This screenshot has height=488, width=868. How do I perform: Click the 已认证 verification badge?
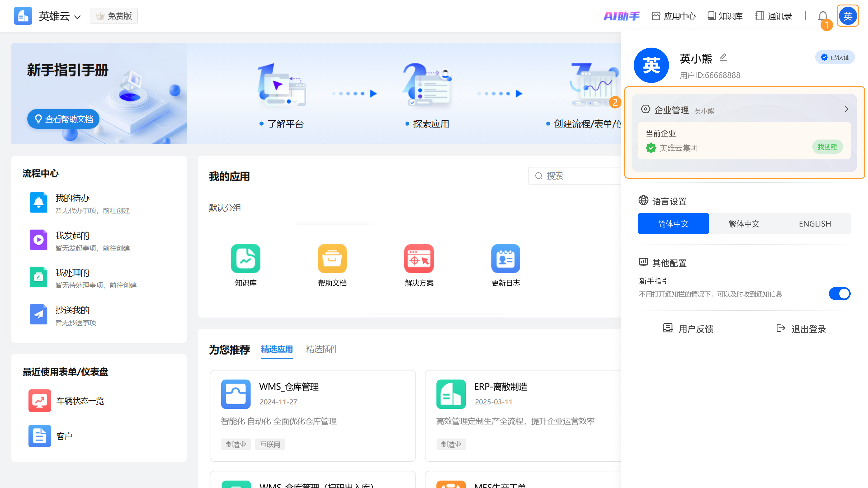(x=835, y=57)
